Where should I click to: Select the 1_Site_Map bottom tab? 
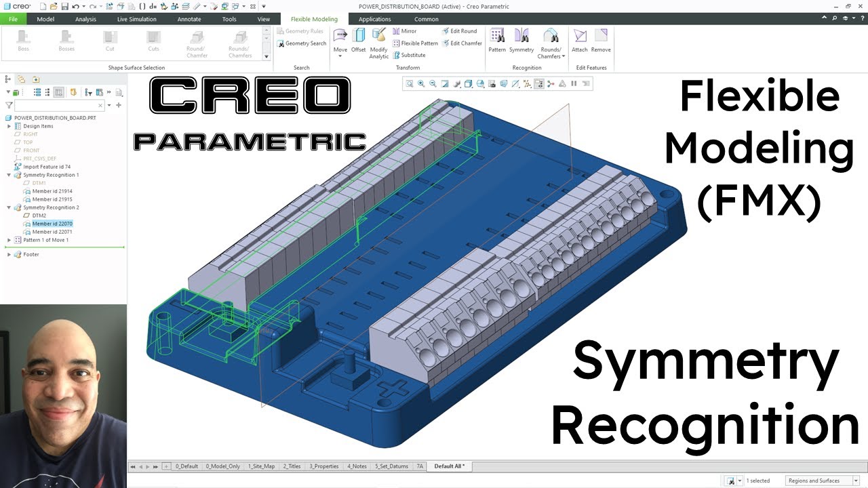[262, 466]
